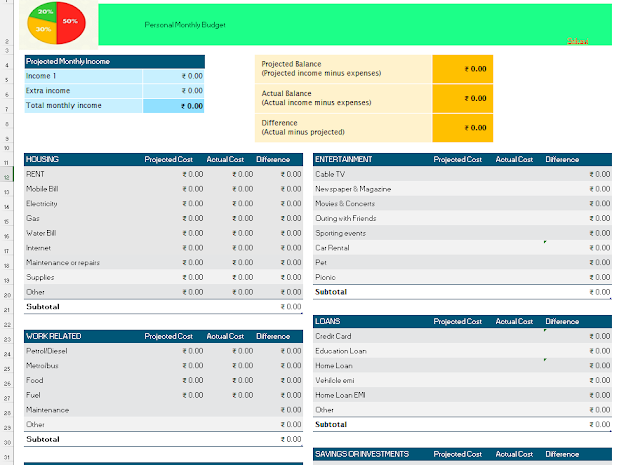
Task: Select the WORK RELATED section header
Action: (x=53, y=336)
